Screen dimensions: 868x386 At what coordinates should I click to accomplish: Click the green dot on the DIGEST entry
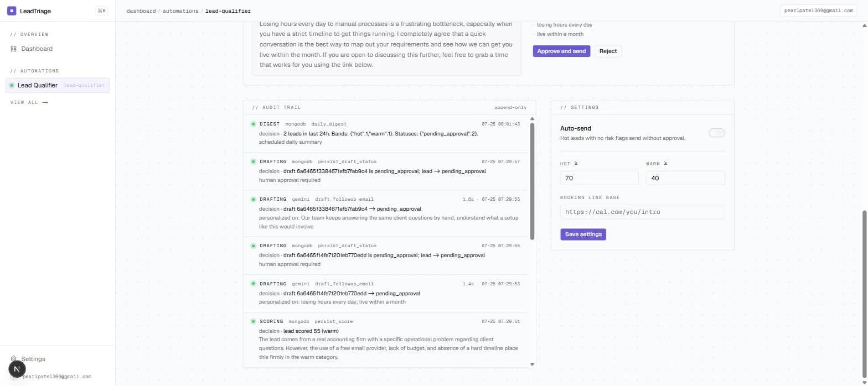254,124
